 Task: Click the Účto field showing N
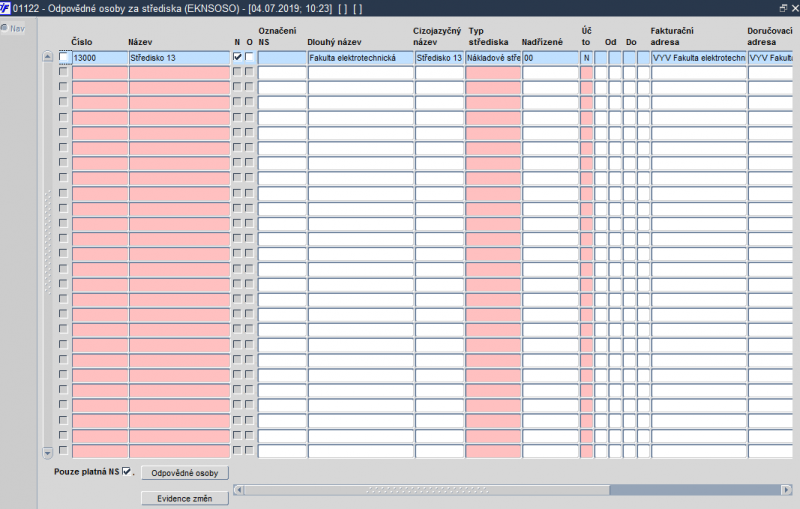tap(586, 58)
